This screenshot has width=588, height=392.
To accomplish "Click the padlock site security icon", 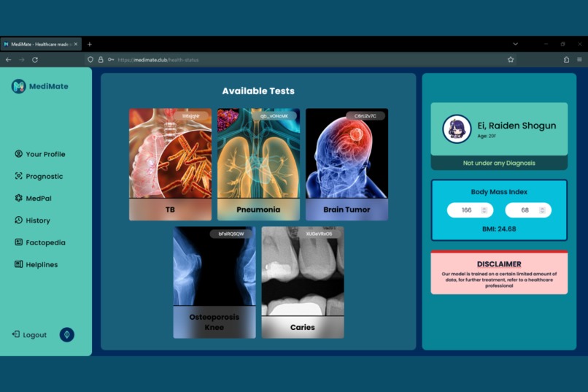I will [101, 60].
